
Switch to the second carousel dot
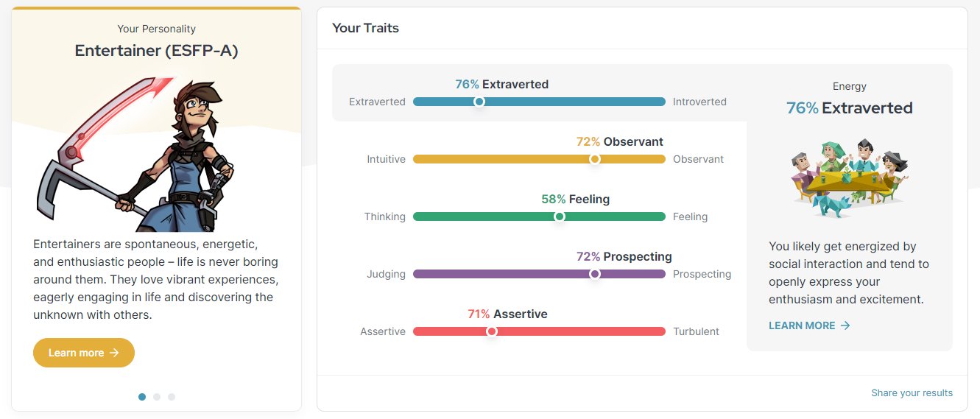click(x=157, y=397)
